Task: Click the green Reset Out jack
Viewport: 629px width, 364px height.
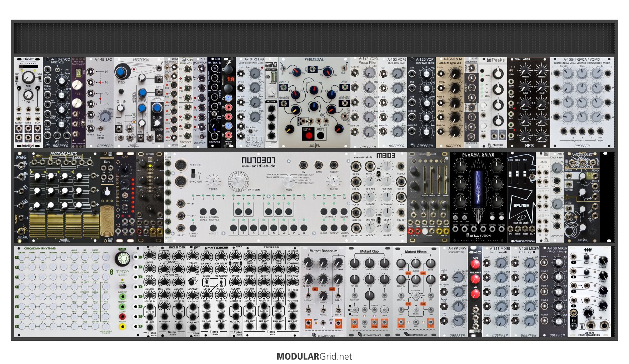Action: 123,307
